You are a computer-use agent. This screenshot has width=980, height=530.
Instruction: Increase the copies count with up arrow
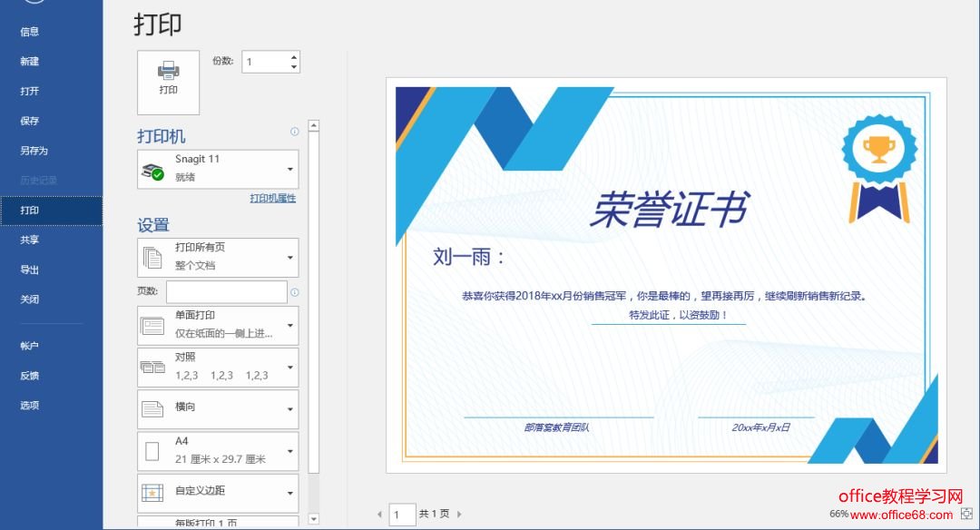click(294, 57)
